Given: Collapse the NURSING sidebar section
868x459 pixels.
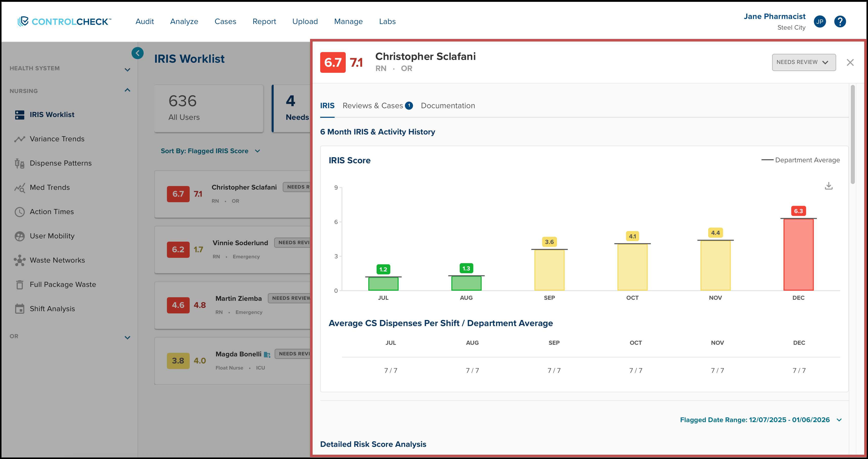Looking at the screenshot, I should click(x=127, y=90).
